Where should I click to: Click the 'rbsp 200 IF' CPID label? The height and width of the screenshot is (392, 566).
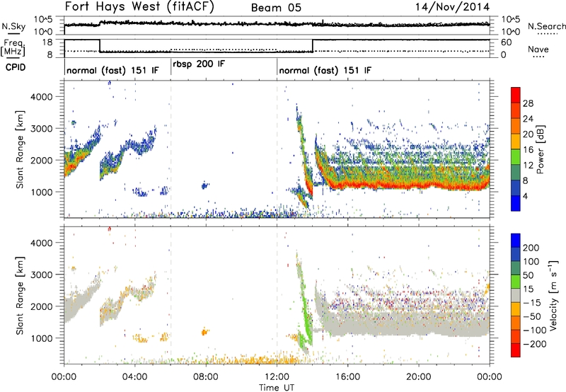199,64
